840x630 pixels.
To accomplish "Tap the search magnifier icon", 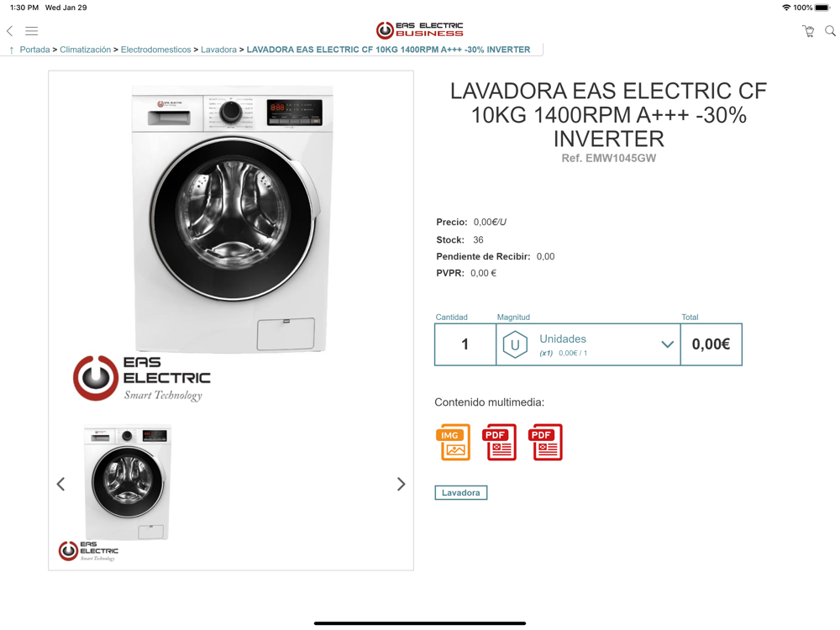I will point(830,31).
